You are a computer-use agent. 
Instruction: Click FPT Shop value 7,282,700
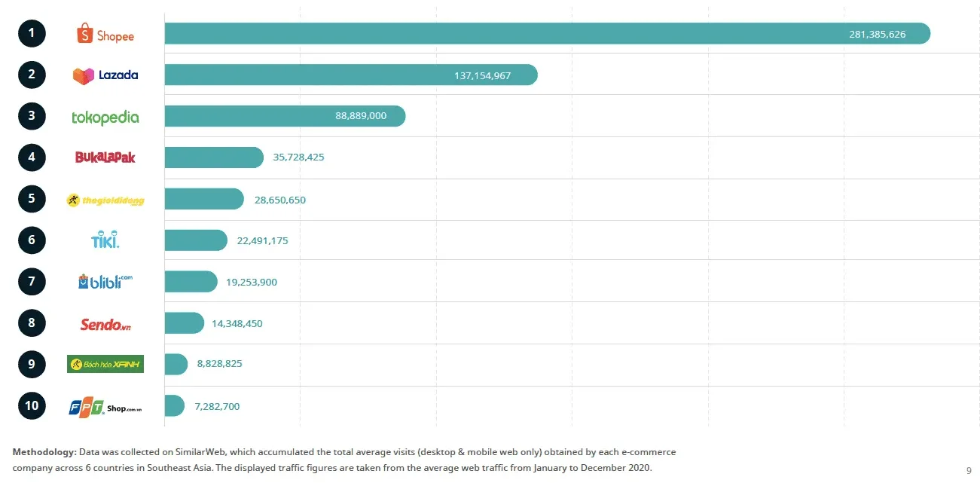[x=217, y=407]
